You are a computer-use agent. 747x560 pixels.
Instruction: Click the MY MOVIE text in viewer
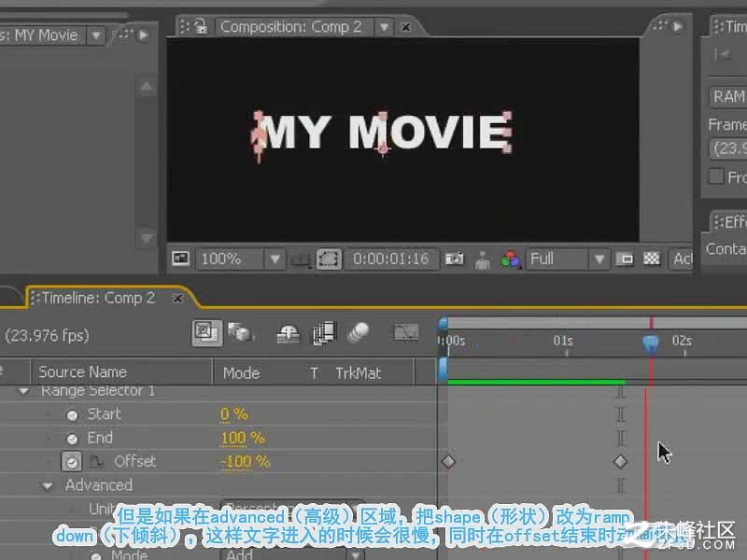tap(382, 132)
